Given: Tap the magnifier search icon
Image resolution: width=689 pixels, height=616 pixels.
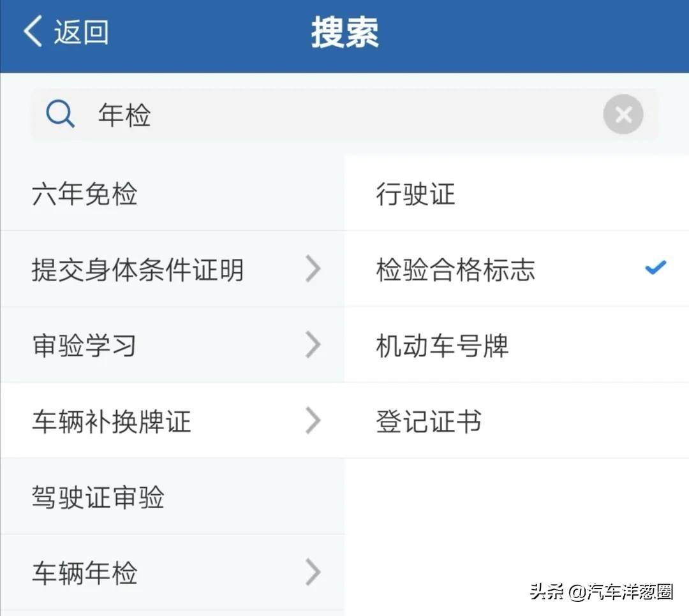Looking at the screenshot, I should tap(61, 114).
